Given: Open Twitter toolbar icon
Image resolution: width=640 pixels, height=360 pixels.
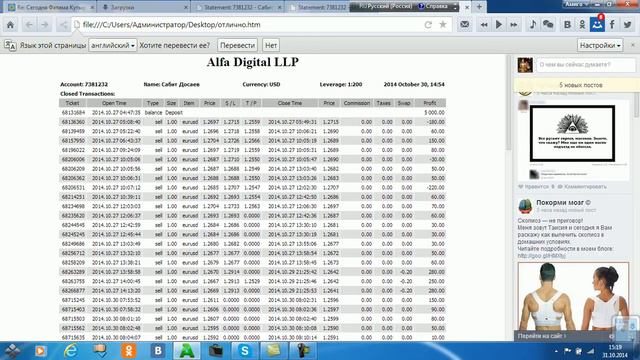Looking at the screenshot, I should point(627,25).
